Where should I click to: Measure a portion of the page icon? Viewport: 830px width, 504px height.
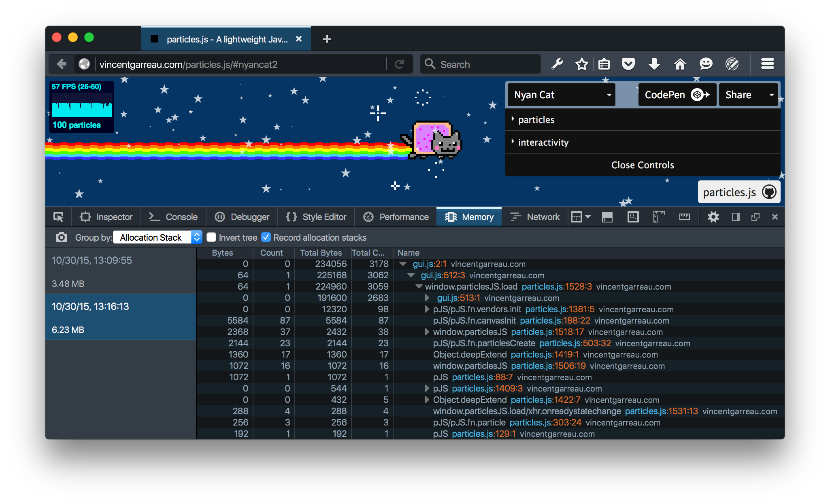[x=685, y=217]
